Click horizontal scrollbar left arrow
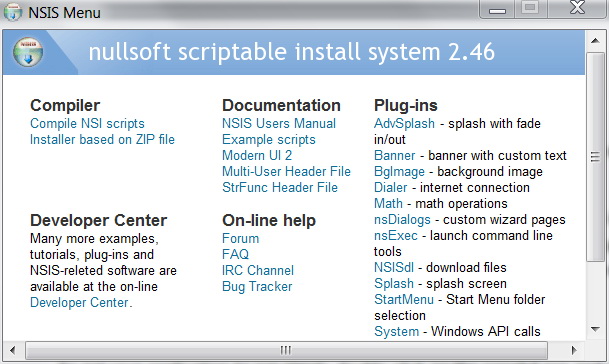Viewport: 609px width, 364px height. click(12, 350)
